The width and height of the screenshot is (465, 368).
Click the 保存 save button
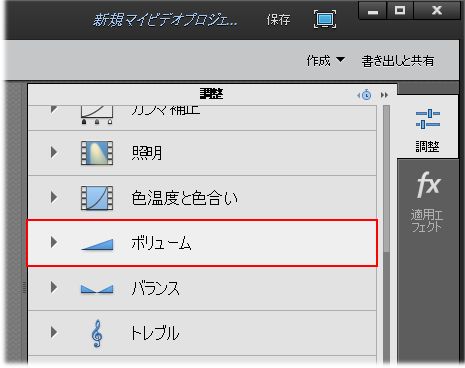pos(278,20)
